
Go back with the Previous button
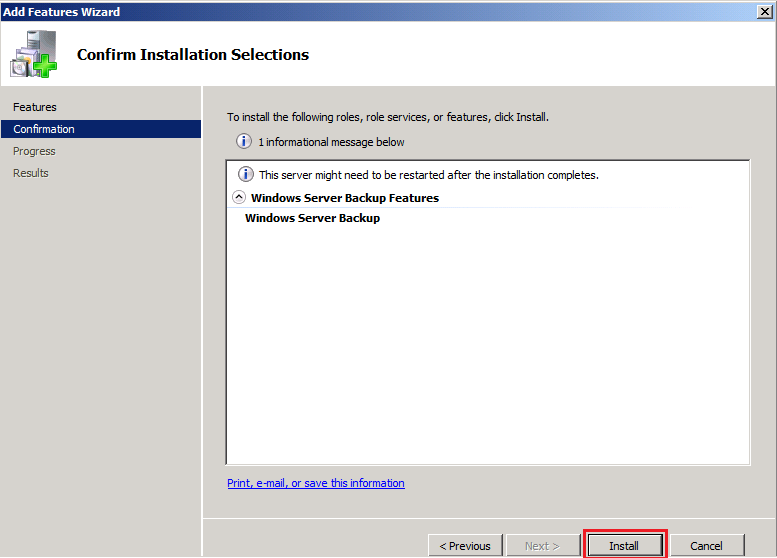coord(465,545)
